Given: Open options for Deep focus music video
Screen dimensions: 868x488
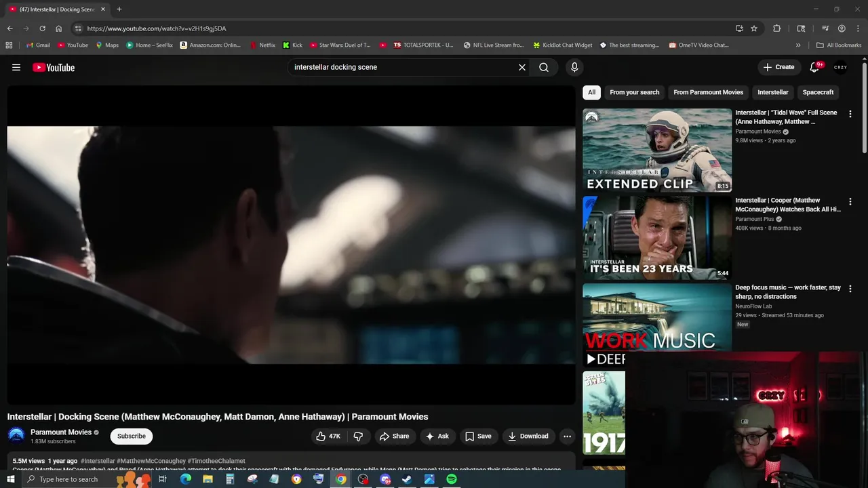Looking at the screenshot, I should click(x=850, y=289).
